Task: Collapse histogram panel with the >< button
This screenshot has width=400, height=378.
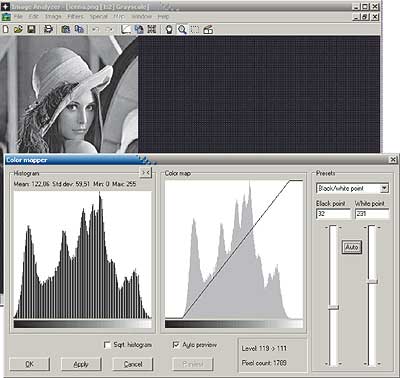Action: click(146, 172)
